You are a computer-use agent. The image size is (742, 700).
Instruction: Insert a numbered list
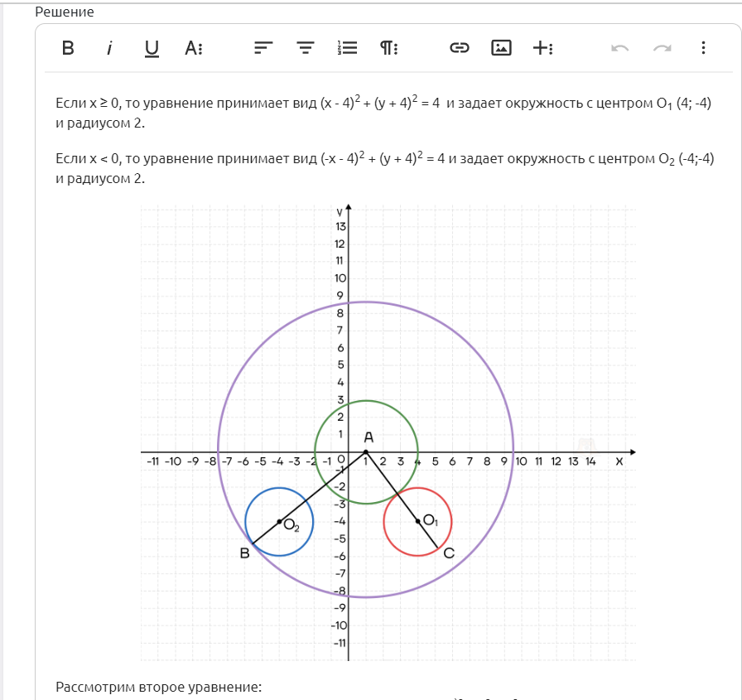pos(347,48)
